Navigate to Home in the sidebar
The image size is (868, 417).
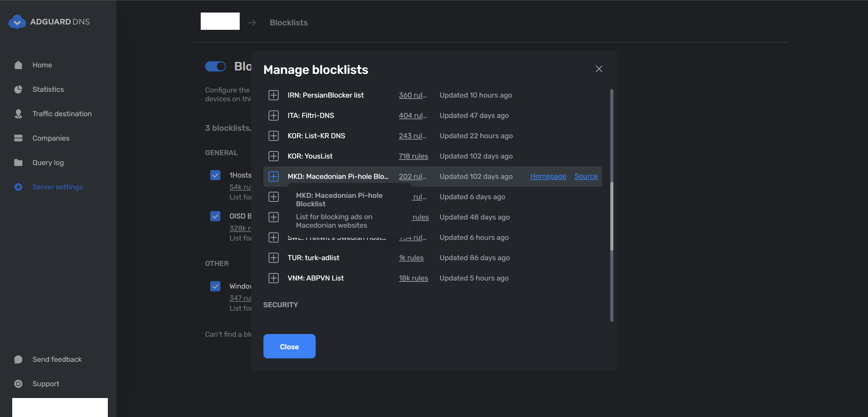click(42, 65)
